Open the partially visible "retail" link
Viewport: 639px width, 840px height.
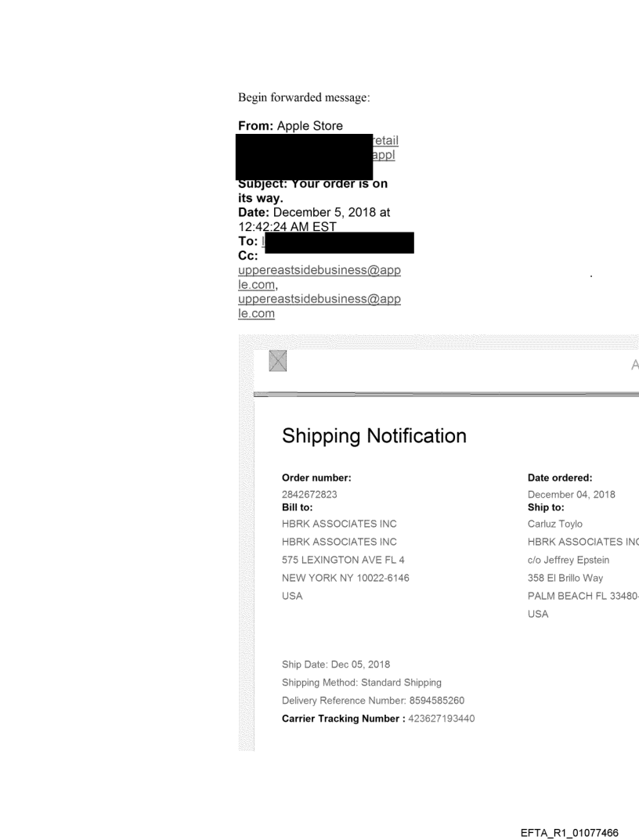pyautogui.click(x=388, y=140)
